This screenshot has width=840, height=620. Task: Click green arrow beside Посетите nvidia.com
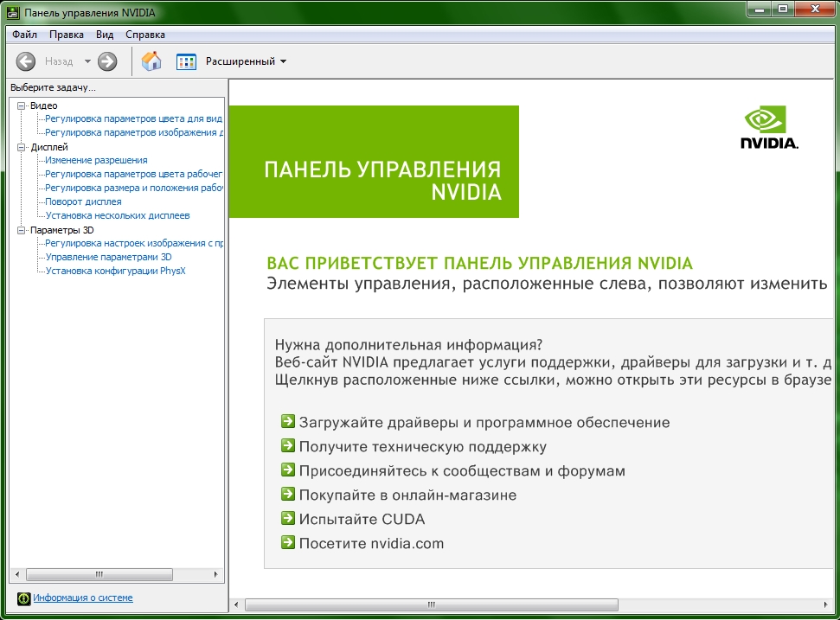pyautogui.click(x=288, y=543)
